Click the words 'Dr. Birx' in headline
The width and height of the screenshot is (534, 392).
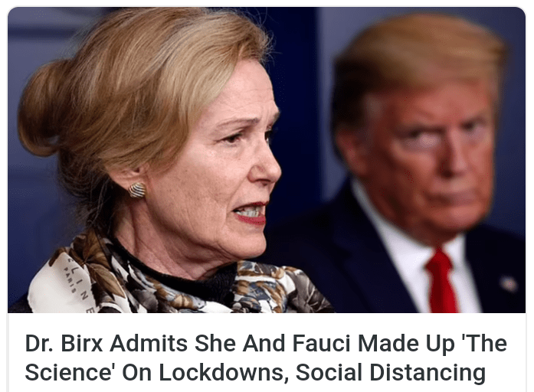(64, 343)
